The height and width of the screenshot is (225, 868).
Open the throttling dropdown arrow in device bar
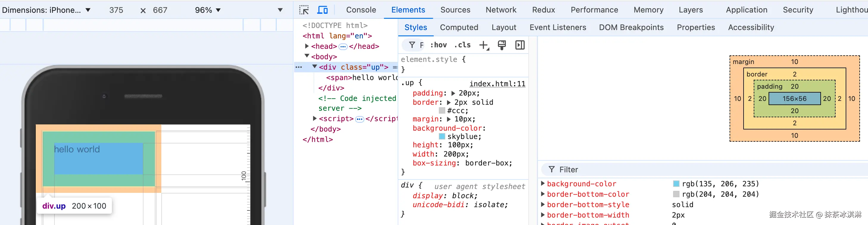[280, 10]
